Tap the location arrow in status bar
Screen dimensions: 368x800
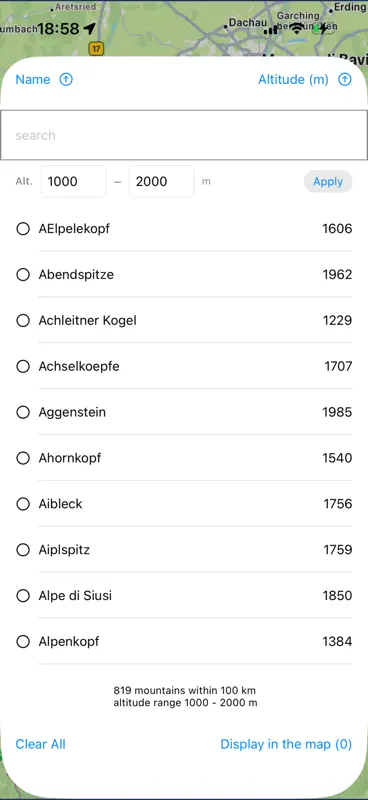click(89, 29)
